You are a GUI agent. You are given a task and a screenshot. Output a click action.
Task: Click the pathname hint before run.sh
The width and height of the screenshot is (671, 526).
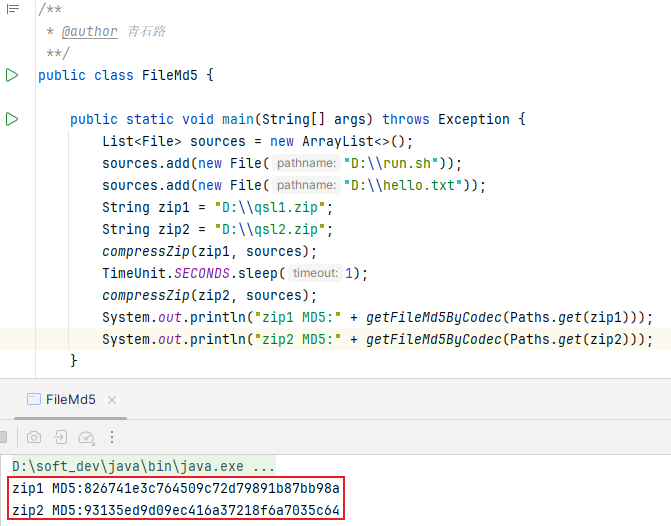[305, 163]
